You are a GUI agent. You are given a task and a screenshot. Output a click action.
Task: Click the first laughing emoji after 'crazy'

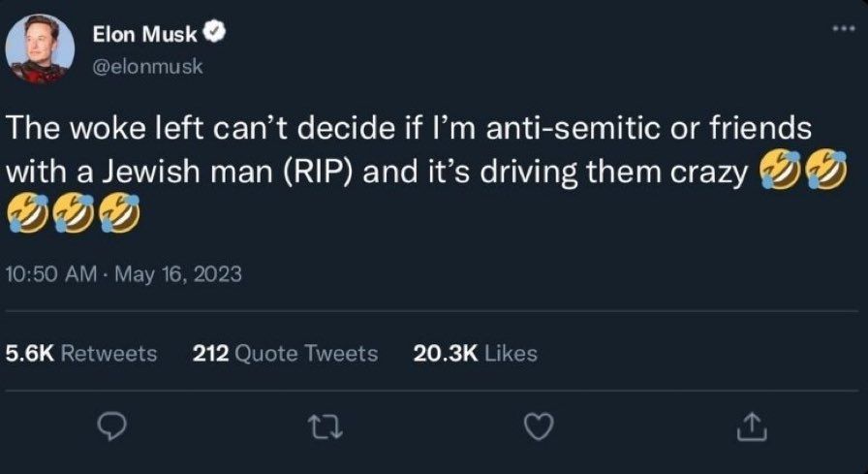pyautogui.click(x=781, y=170)
